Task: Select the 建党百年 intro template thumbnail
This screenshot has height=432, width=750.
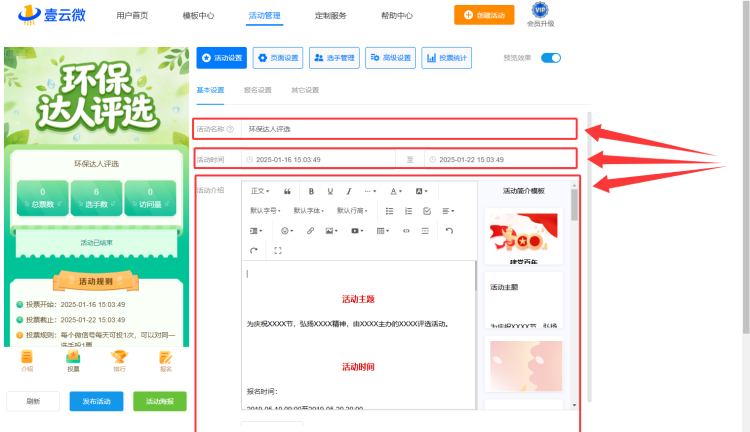Action: (x=524, y=236)
